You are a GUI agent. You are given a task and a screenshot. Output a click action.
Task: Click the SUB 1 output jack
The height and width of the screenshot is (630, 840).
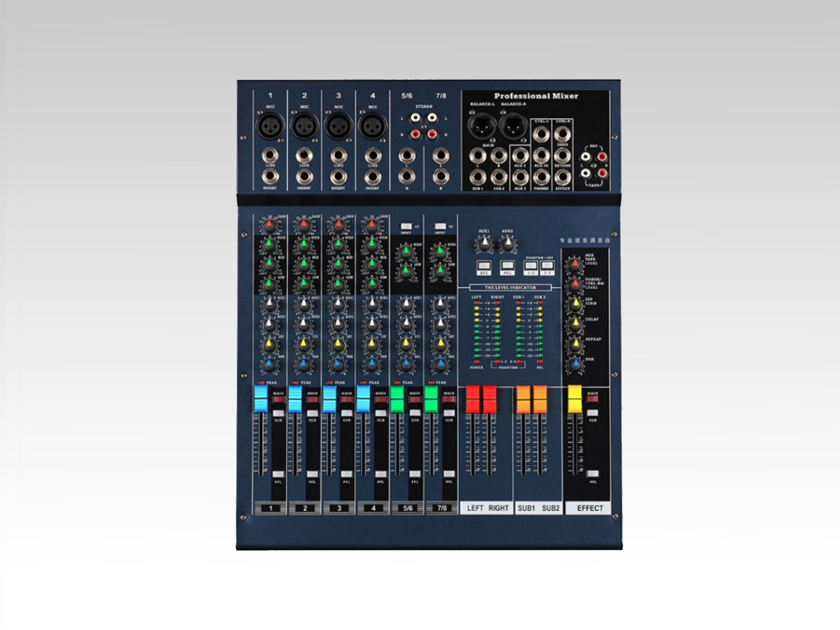point(478,177)
